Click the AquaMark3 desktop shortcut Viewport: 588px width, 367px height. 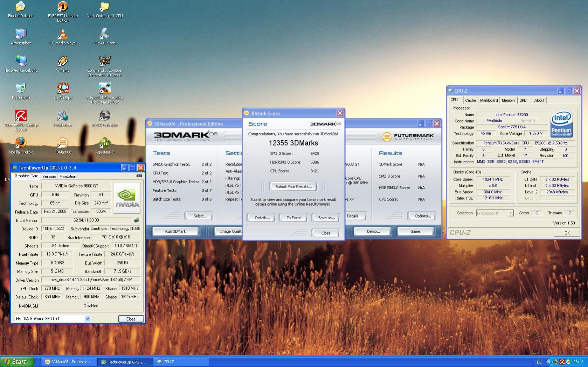coord(105,146)
